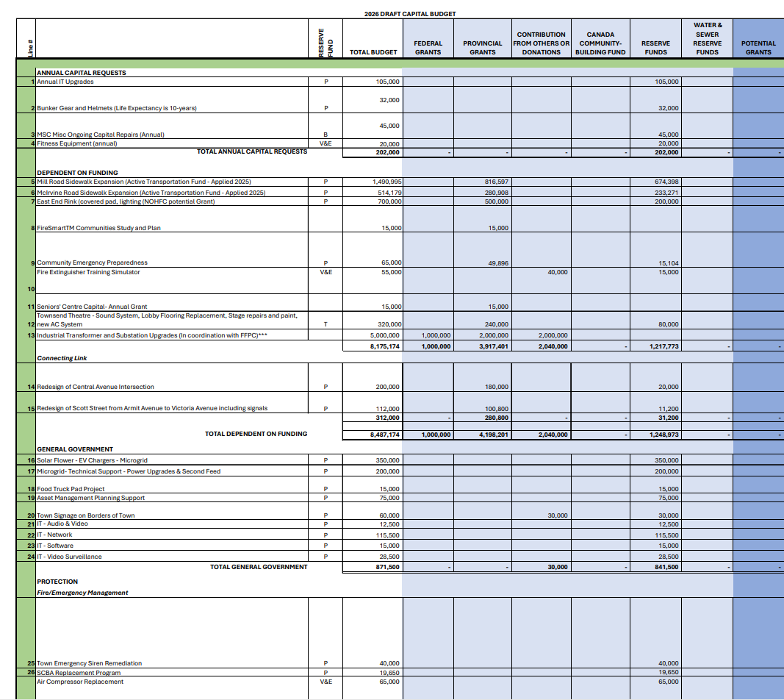Select the "Food Truck Pad Project" cell
Viewport: 784px width, 700px height.
71,489
